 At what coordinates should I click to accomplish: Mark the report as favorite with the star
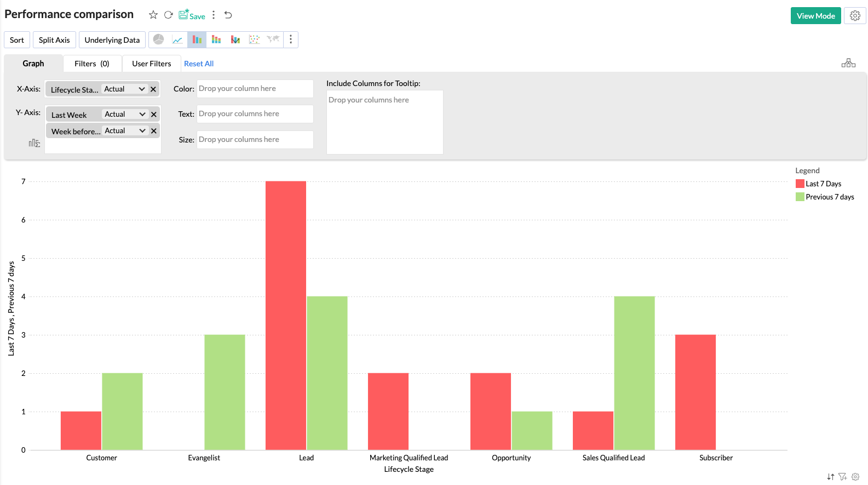point(153,15)
